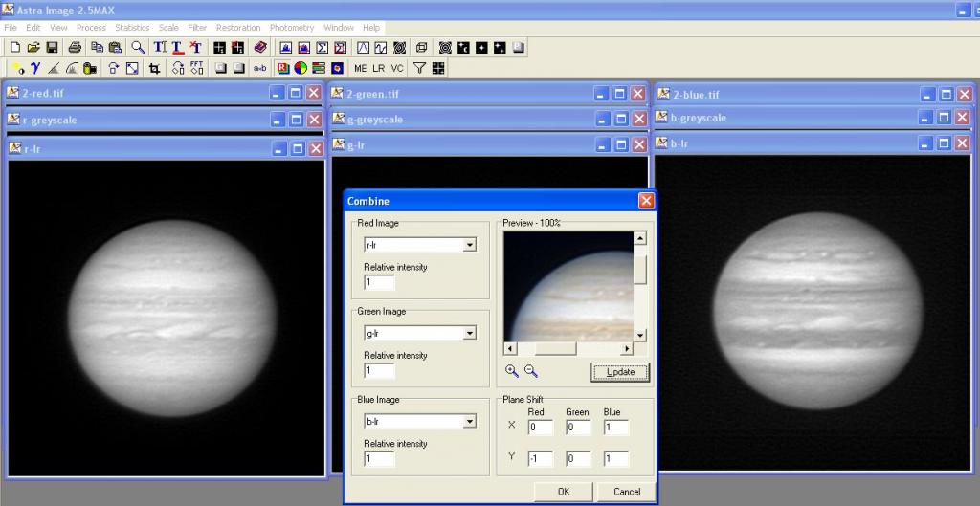Select the magnifying glass zoom tool
980x506 pixels.
[x=138, y=48]
